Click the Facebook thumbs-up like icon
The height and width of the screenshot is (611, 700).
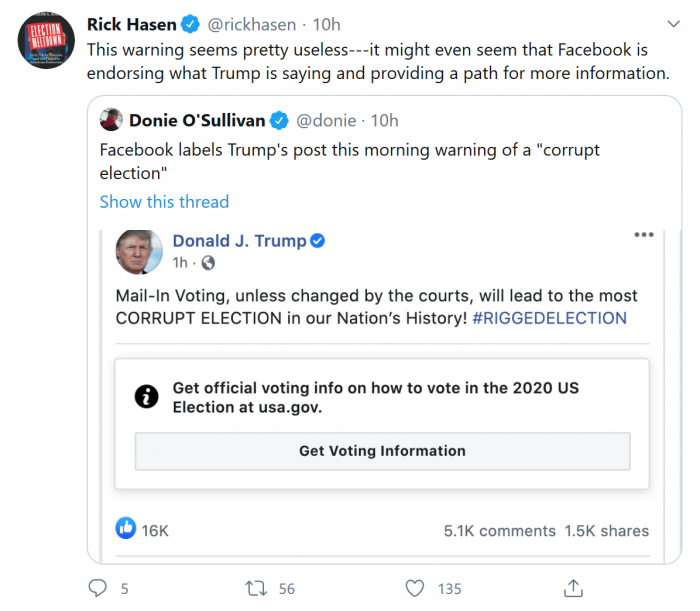click(x=126, y=529)
